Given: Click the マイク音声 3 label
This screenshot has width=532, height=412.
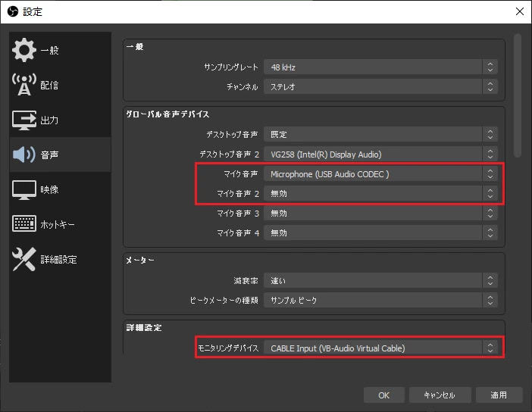Looking at the screenshot, I should coord(238,214).
